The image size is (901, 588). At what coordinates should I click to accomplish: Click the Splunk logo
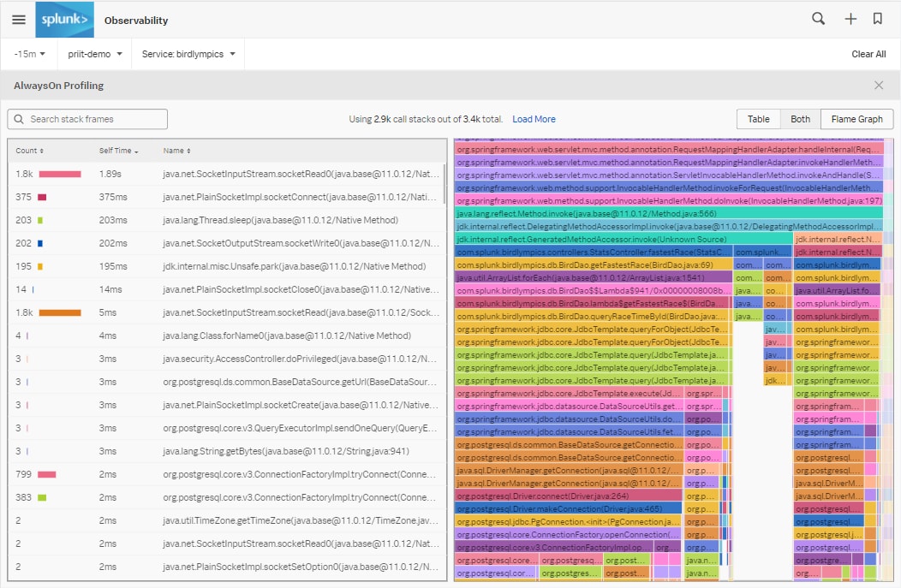(x=64, y=20)
